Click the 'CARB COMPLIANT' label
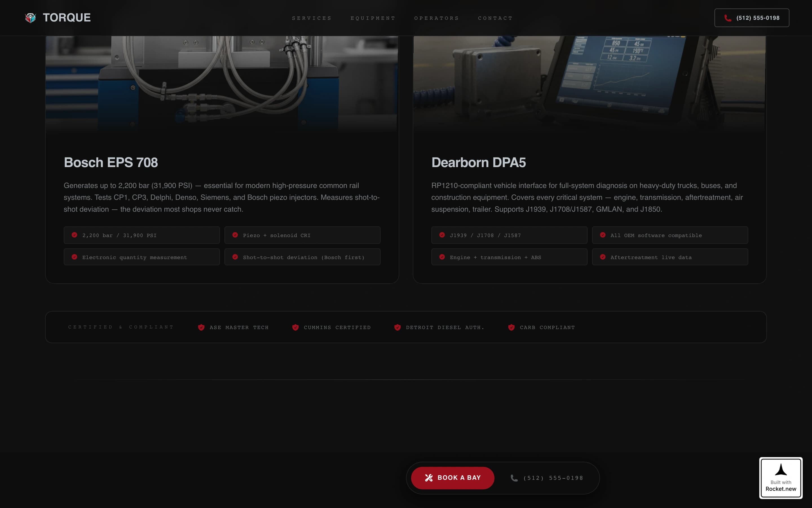Screen dimensions: 812x508 (x=548, y=328)
